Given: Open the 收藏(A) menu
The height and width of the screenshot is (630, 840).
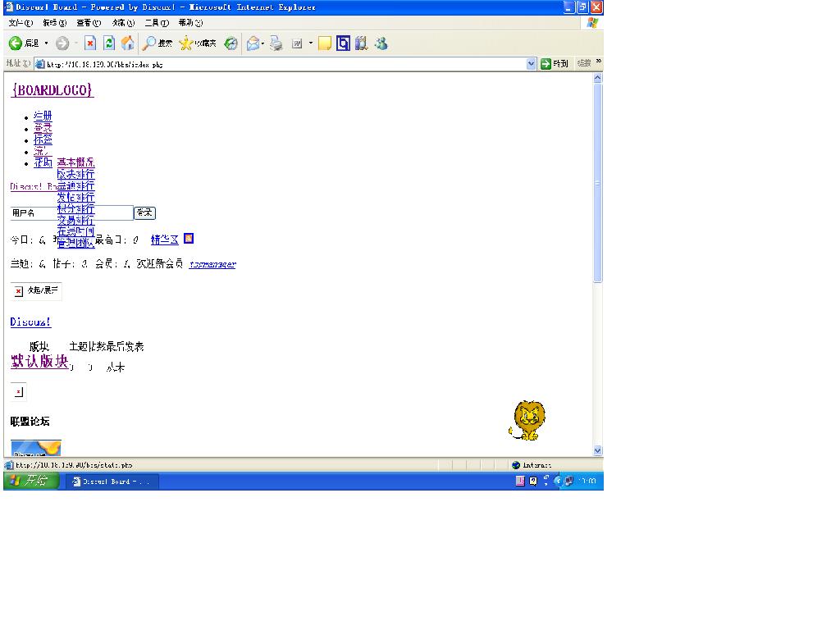Looking at the screenshot, I should [x=123, y=22].
